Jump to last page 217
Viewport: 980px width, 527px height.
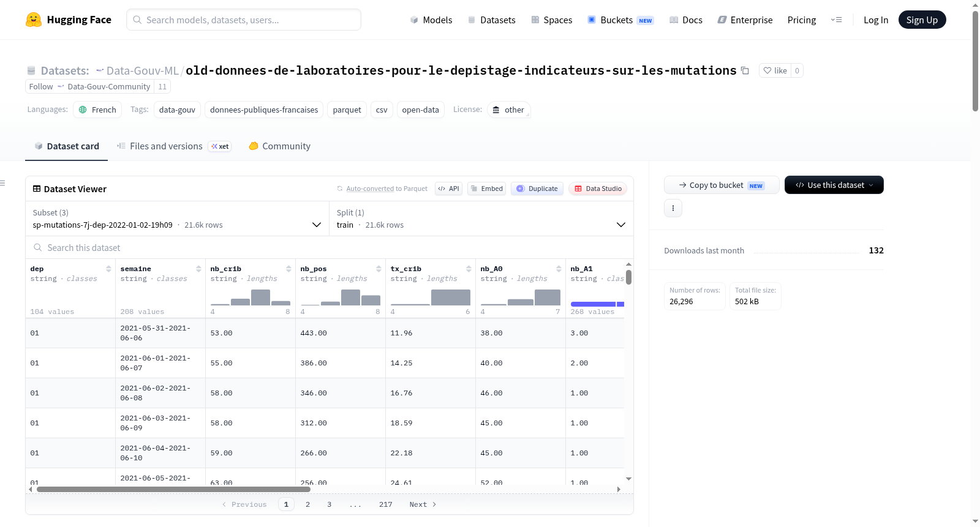[385, 504]
